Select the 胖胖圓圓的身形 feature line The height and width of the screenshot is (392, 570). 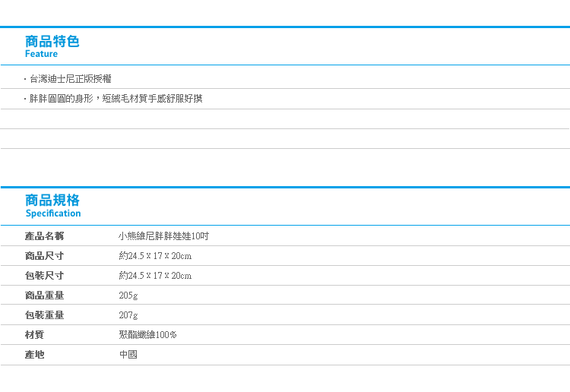click(x=116, y=99)
